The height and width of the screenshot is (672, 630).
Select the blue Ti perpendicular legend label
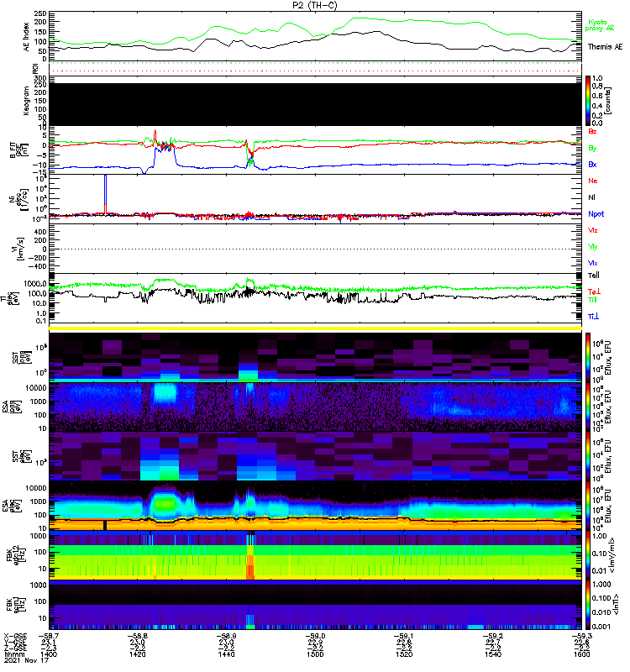point(593,317)
